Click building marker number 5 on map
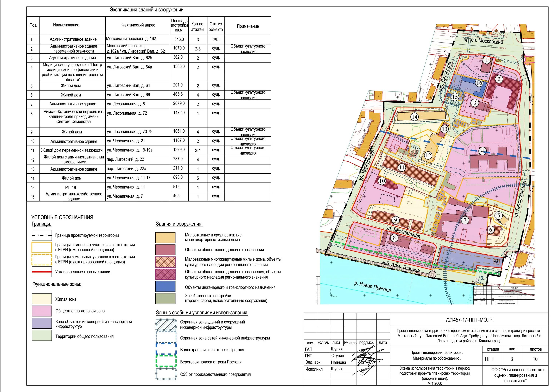Viewport: 555px width, 392px height. tap(498, 215)
